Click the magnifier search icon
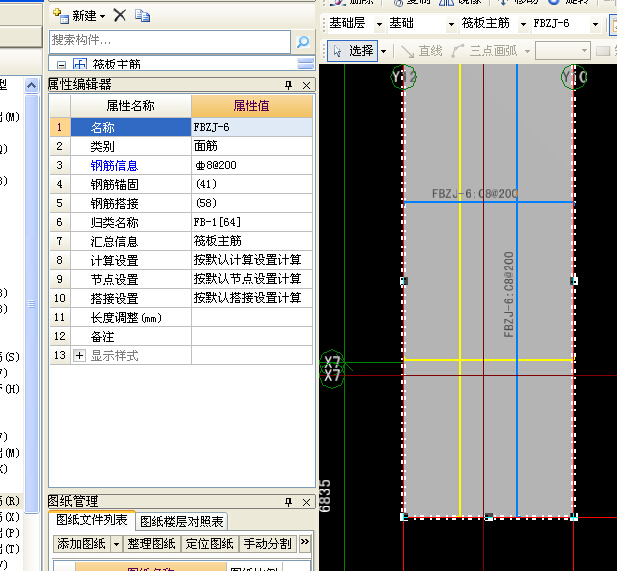This screenshot has width=617, height=571. coord(303,41)
